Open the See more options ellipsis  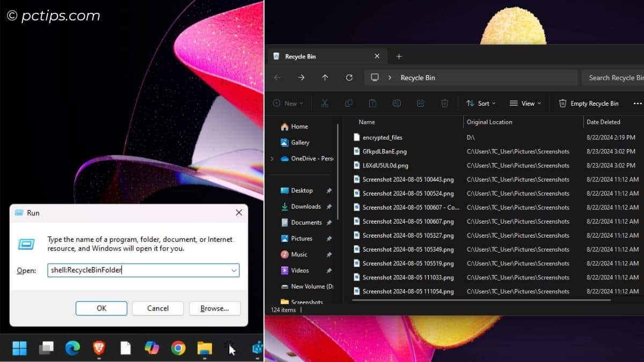637,104
